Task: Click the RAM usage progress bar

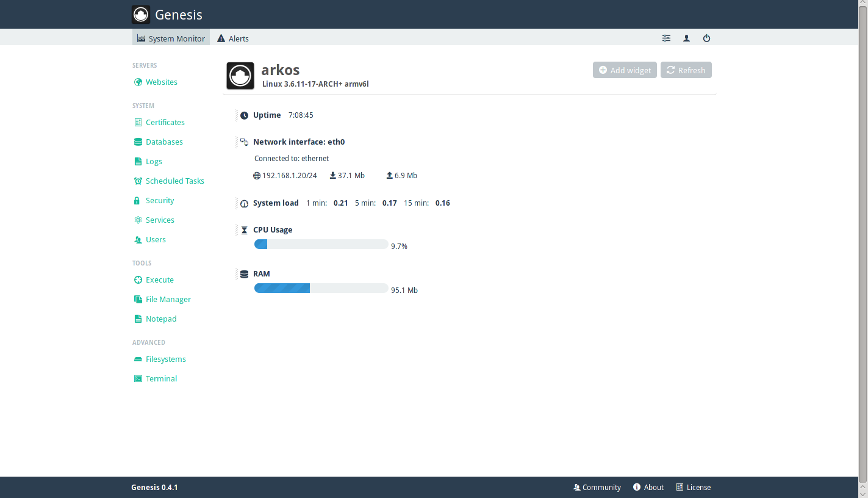Action: click(321, 288)
